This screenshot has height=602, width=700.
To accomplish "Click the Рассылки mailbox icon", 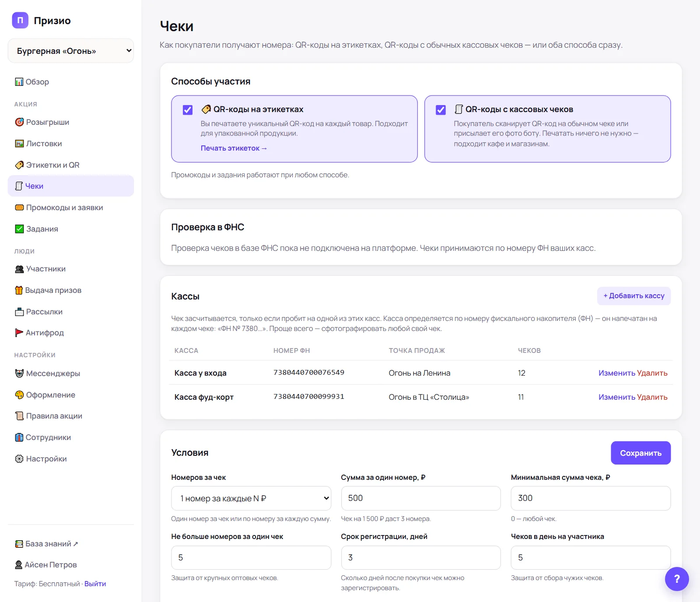I will click(19, 312).
